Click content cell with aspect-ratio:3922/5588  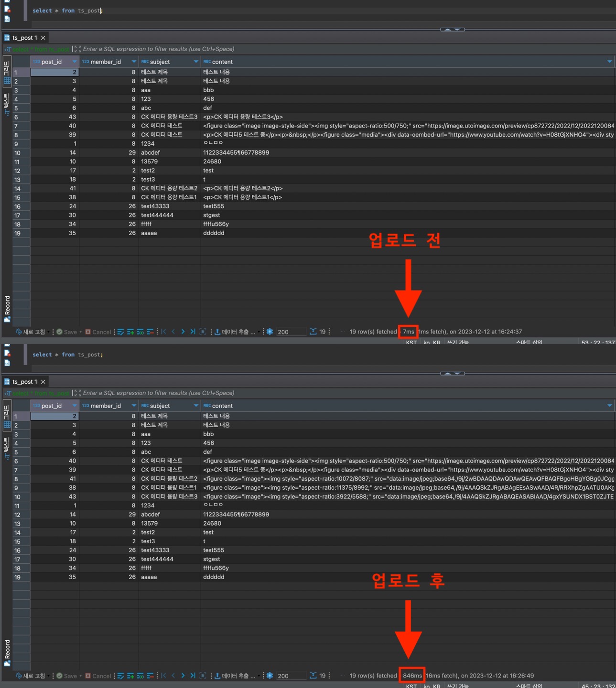[407, 496]
